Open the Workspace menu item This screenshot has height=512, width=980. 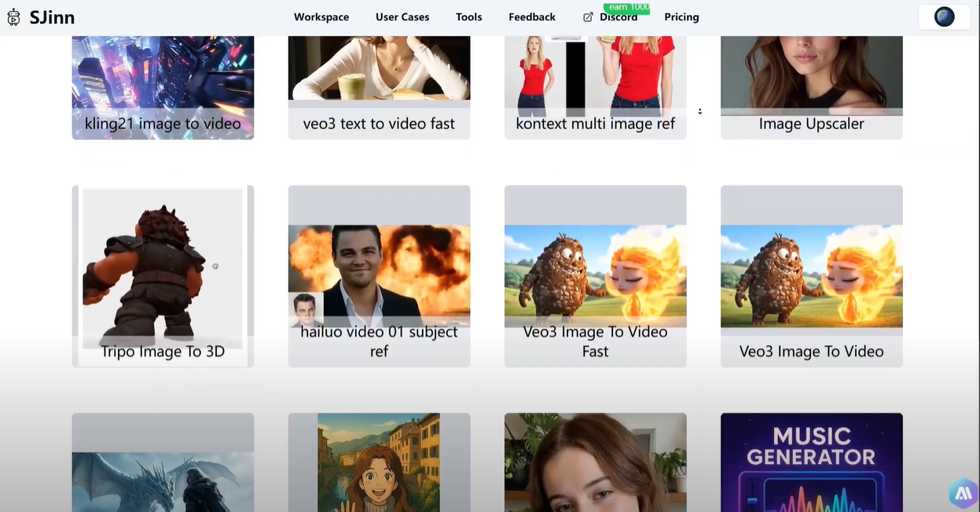point(321,17)
